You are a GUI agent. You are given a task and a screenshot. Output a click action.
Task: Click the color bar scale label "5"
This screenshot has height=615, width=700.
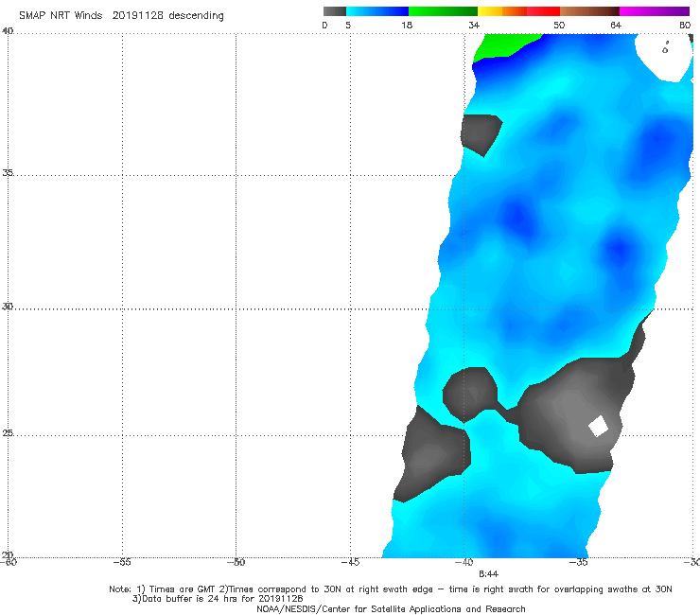[348, 25]
